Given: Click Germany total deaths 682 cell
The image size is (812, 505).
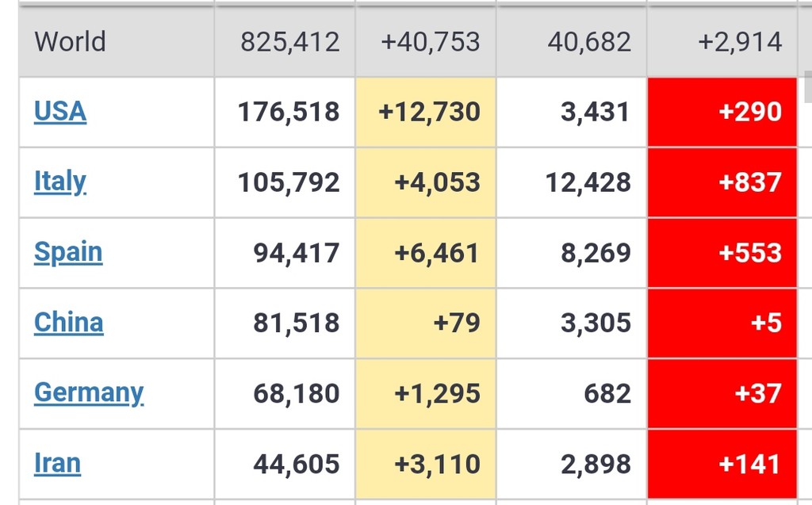Looking at the screenshot, I should tap(607, 393).
